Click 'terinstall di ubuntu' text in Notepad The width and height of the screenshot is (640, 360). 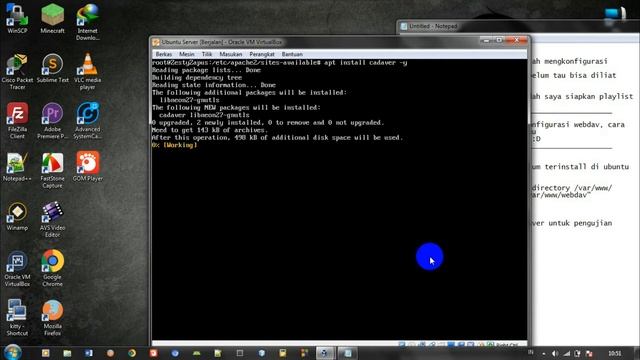coord(587,167)
